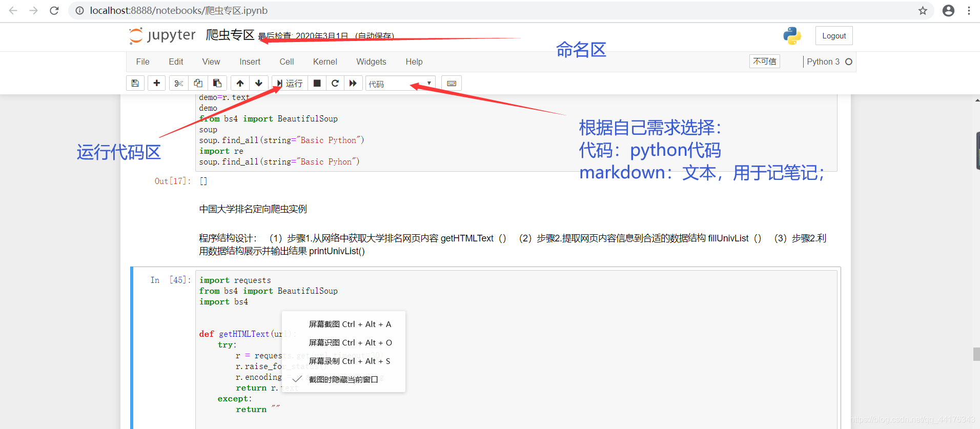Click the empty list output []

[x=203, y=181]
